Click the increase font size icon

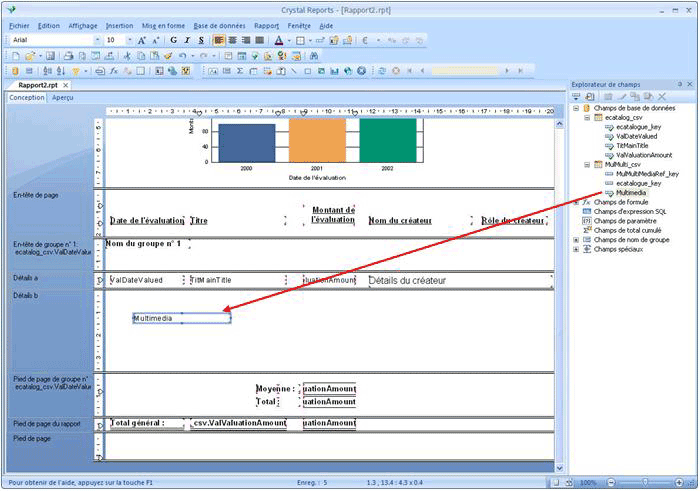point(142,40)
